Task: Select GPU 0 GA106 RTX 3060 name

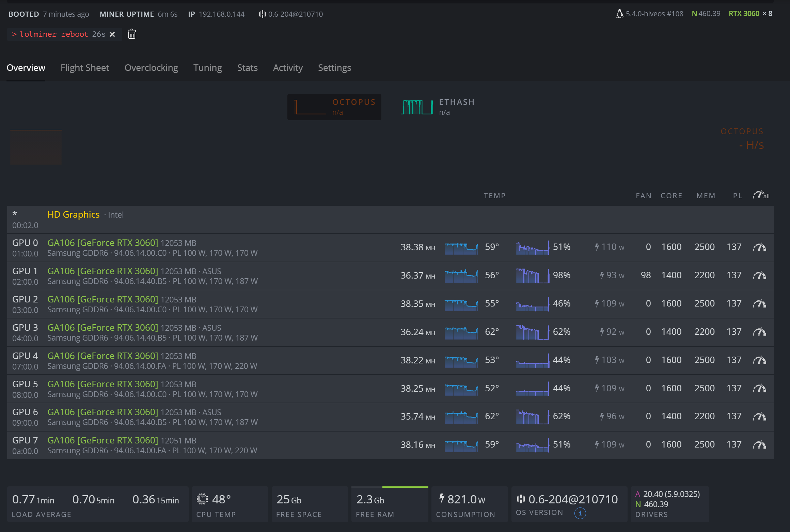Action: pyautogui.click(x=102, y=243)
